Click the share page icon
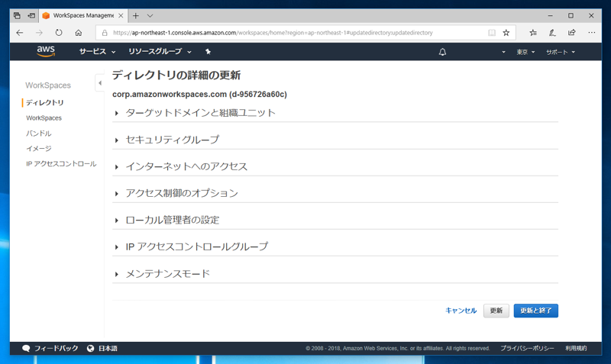 point(571,33)
